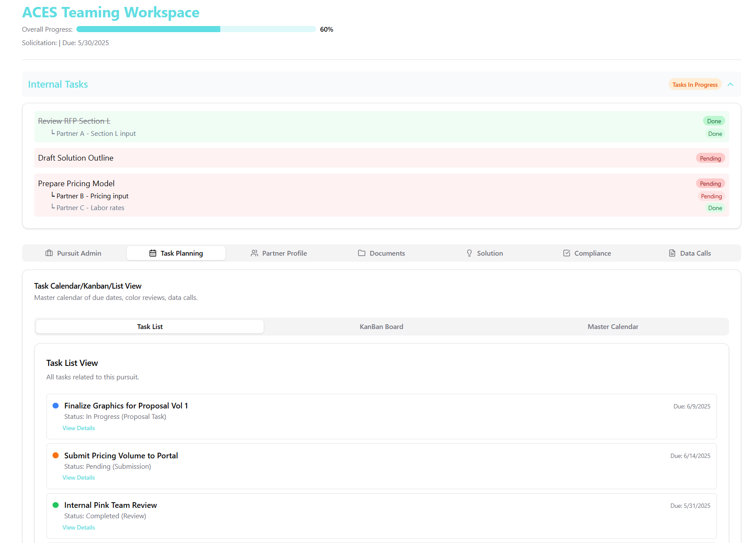This screenshot has height=543, width=756.
Task: Expand the Prepare Pricing Model task row
Action: click(76, 184)
